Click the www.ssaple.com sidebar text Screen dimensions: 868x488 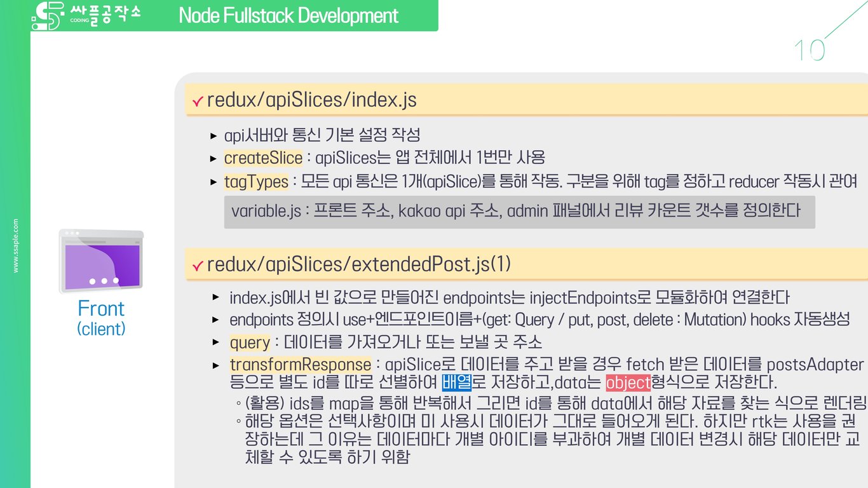(x=15, y=245)
